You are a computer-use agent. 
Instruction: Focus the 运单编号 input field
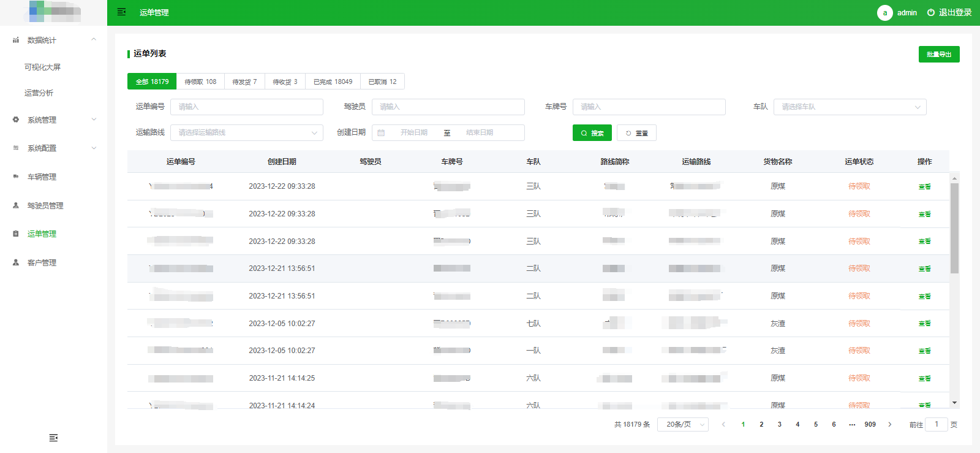click(x=247, y=107)
